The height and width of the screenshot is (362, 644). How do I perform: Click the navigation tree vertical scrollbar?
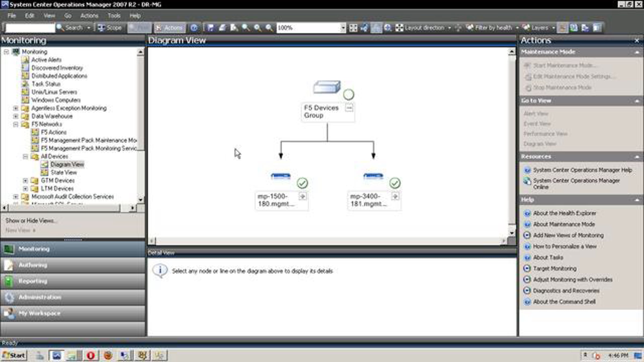(140, 125)
